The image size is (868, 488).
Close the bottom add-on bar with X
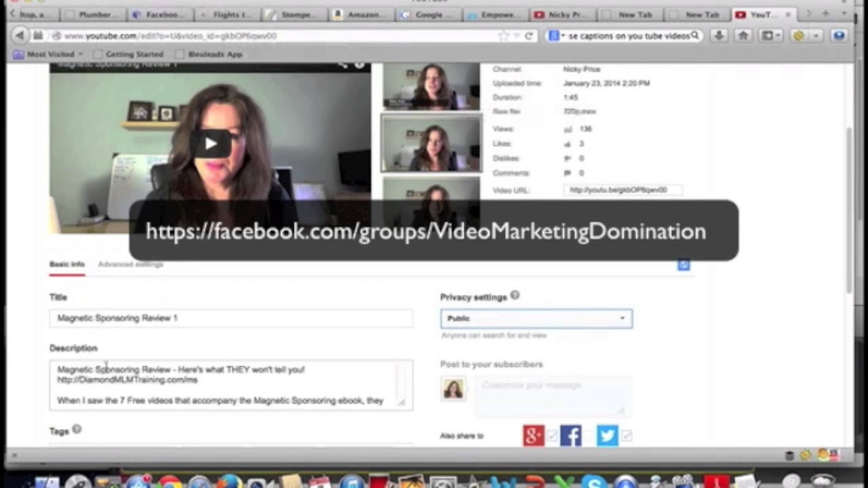point(13,455)
